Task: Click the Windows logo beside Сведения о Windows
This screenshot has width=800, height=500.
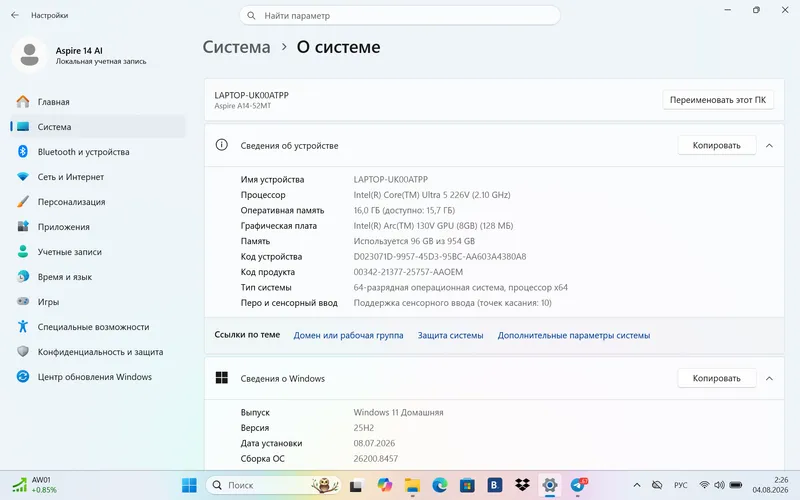Action: 221,378
